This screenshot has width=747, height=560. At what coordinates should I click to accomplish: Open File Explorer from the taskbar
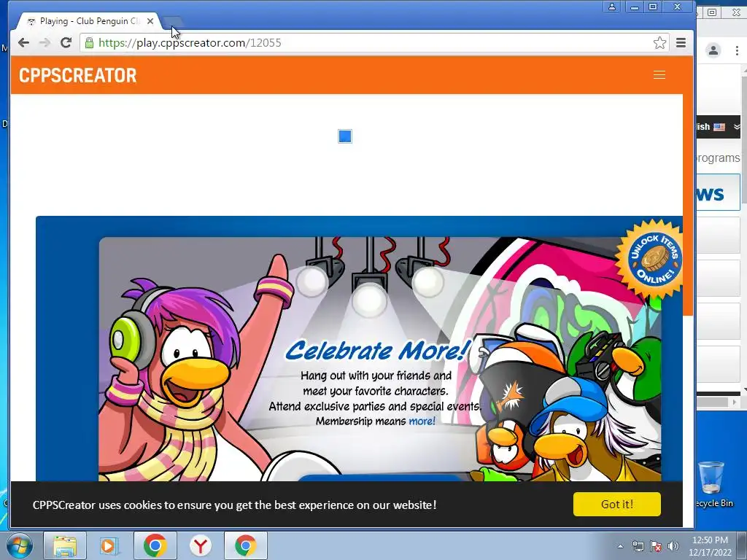[65, 545]
